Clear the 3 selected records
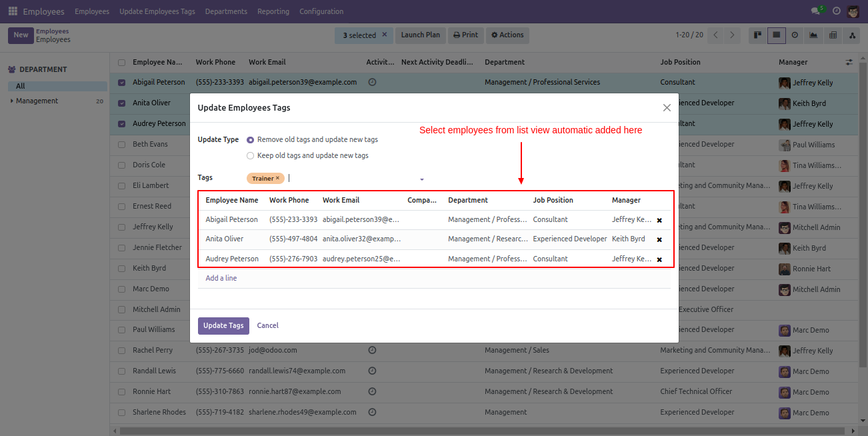868x436 pixels. point(384,35)
